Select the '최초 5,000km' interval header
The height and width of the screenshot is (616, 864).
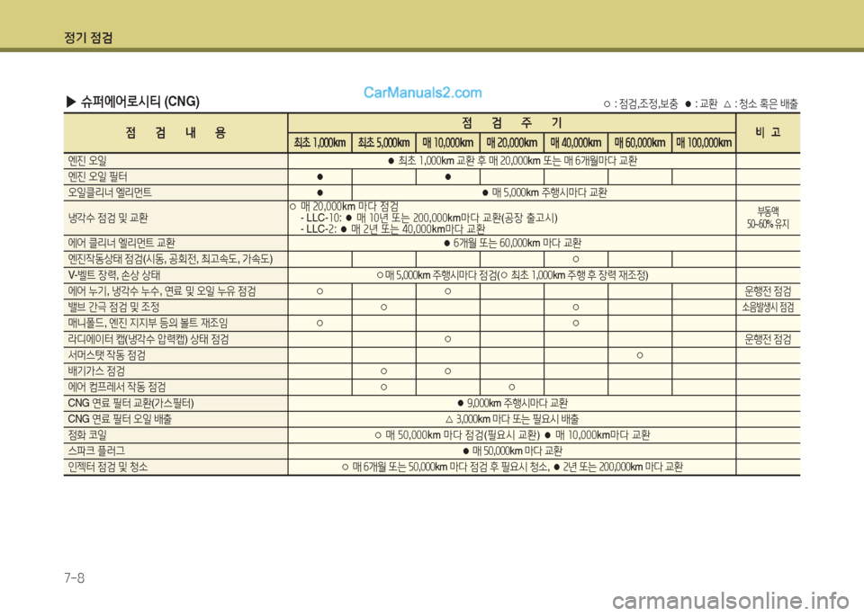tap(383, 143)
